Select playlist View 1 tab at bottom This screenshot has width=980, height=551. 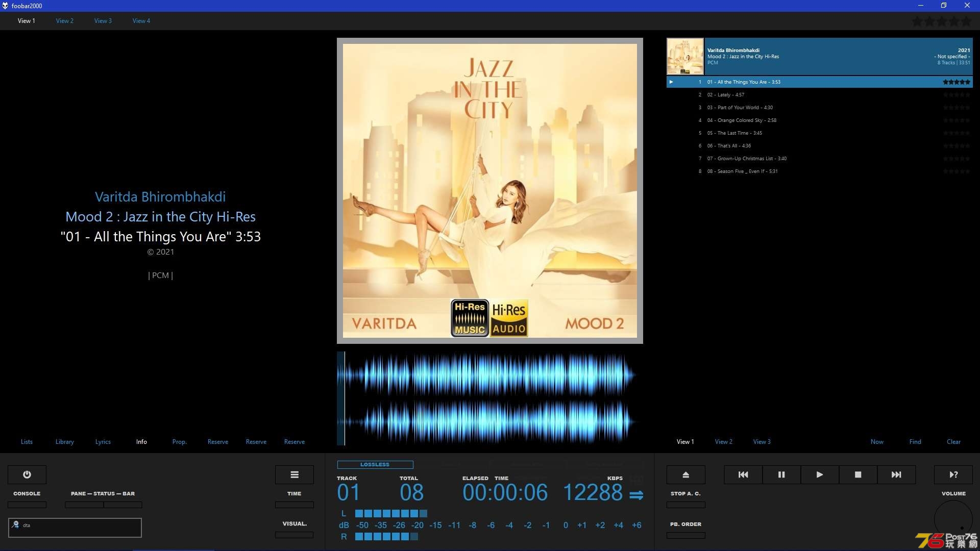point(685,442)
